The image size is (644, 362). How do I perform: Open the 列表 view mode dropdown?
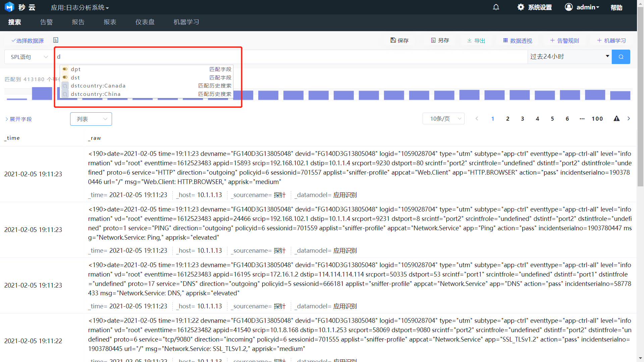(91, 119)
